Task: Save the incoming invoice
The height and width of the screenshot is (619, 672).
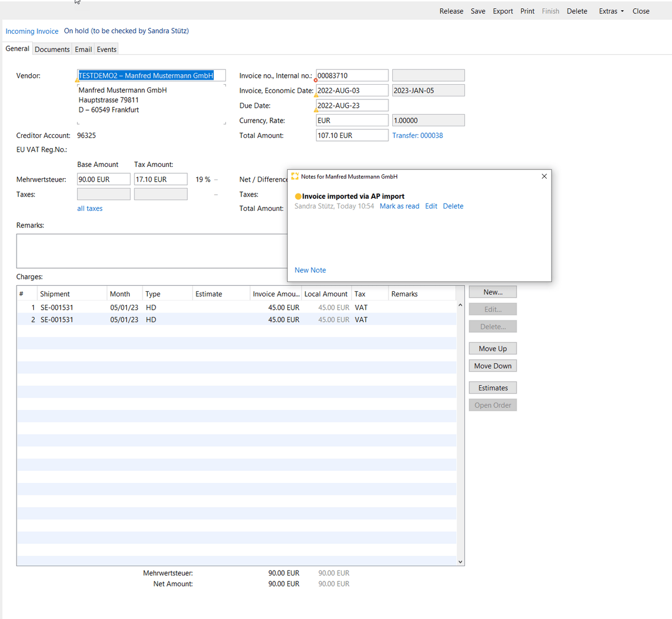Action: click(478, 11)
